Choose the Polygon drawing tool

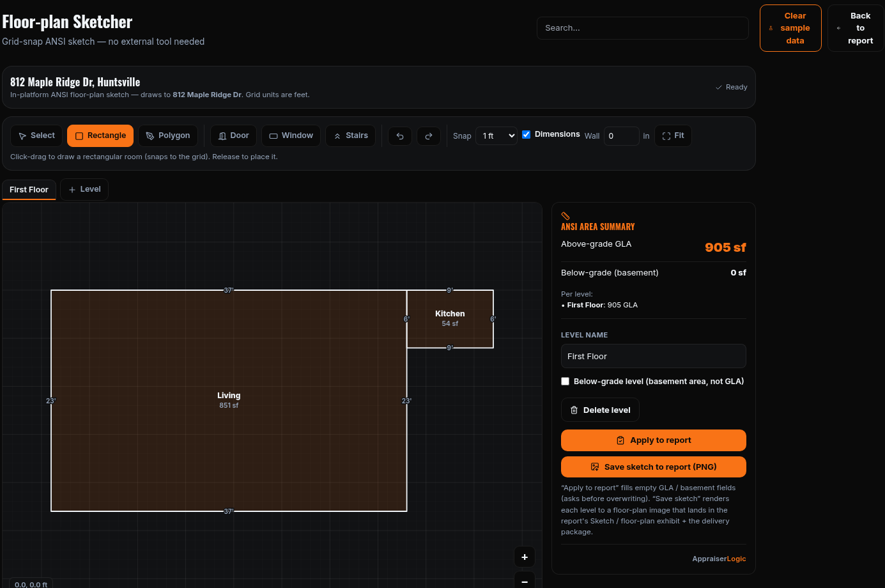[168, 135]
